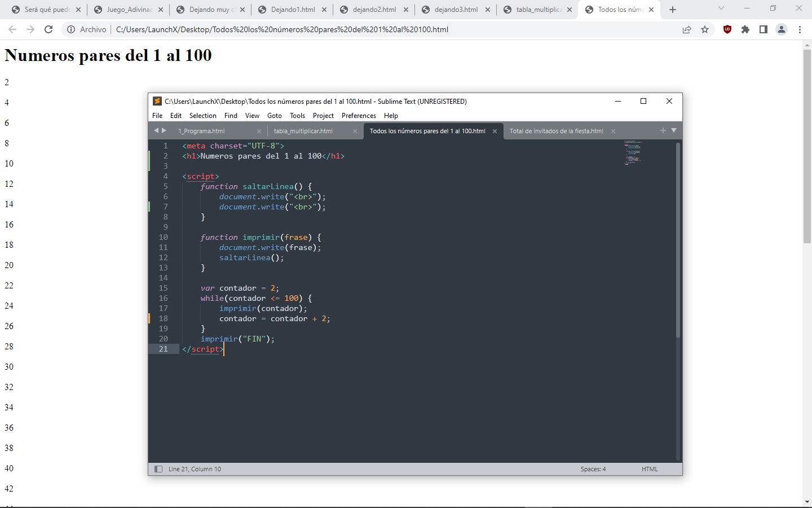
Task: Open Sublime tab list dropdown arrow
Action: coord(673,130)
